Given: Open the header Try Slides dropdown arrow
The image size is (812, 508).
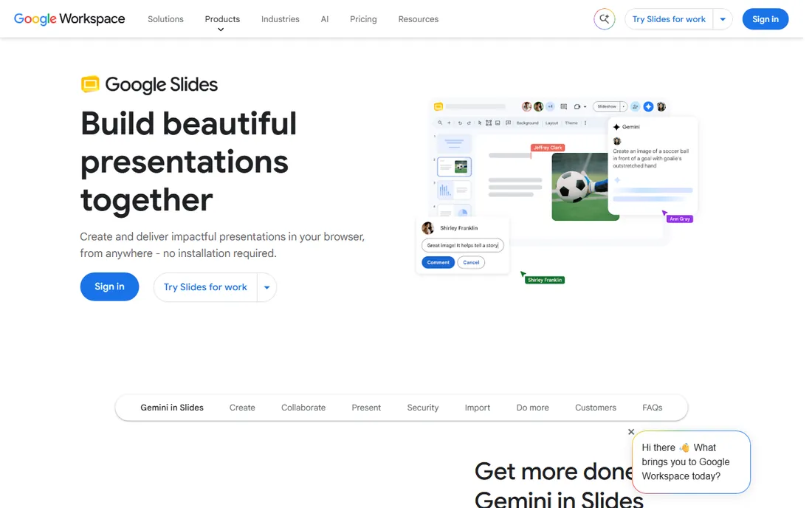Looking at the screenshot, I should click(x=723, y=19).
